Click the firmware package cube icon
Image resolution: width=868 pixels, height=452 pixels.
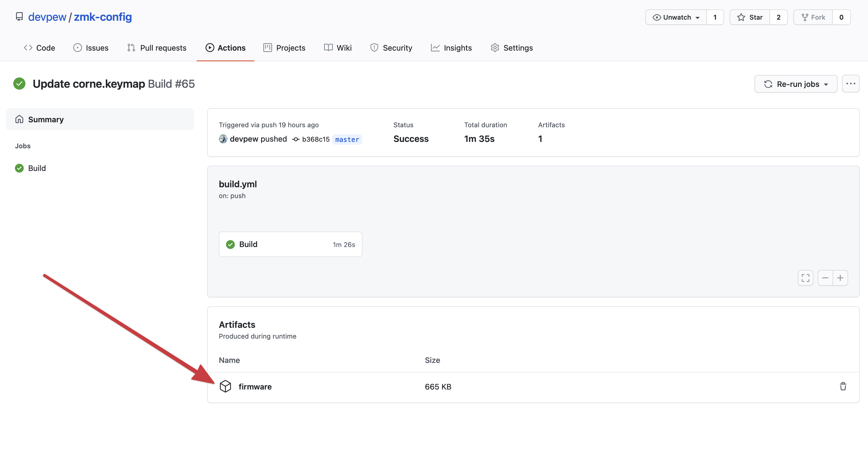[225, 386]
